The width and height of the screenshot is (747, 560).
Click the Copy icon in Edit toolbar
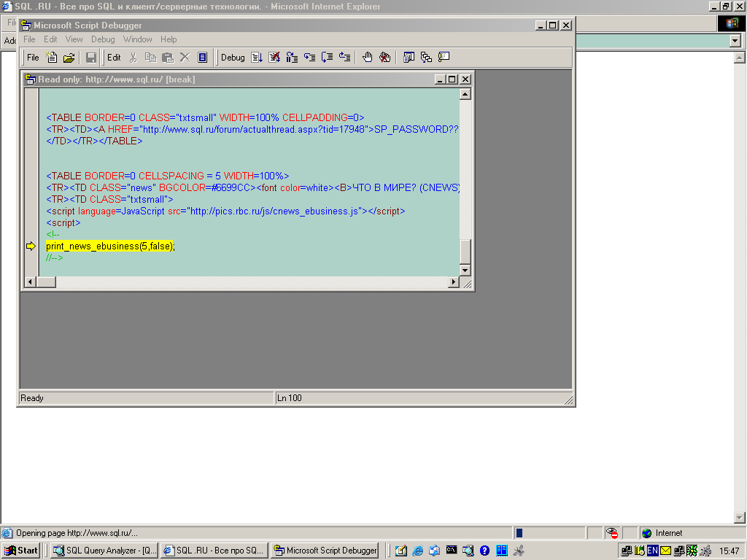[x=150, y=58]
